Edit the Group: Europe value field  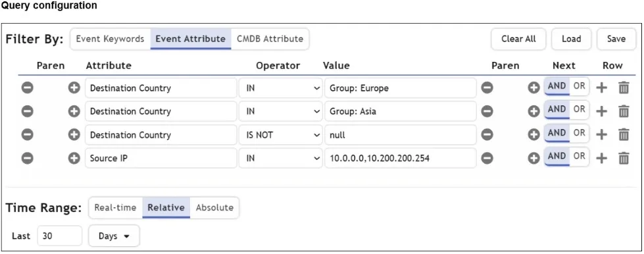401,88
